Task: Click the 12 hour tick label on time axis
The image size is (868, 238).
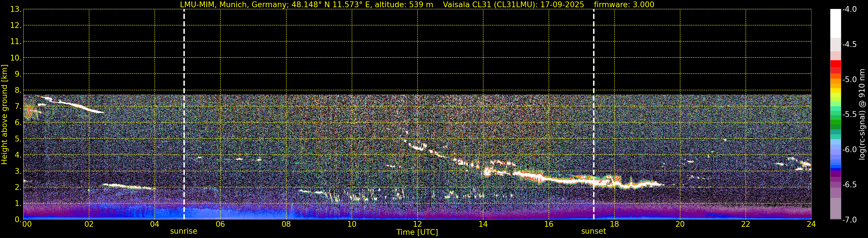Action: pos(417,224)
